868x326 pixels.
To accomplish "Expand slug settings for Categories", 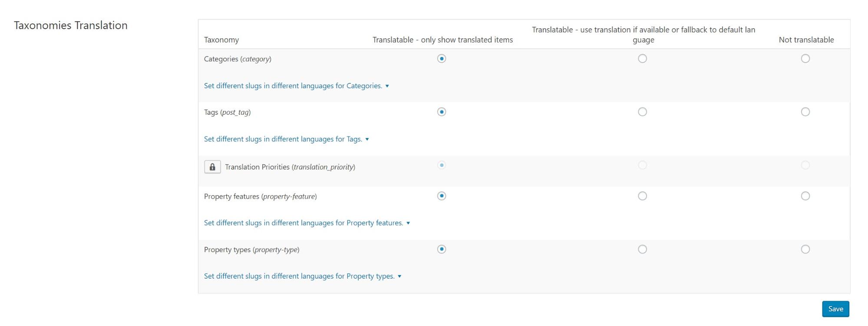I will [296, 86].
